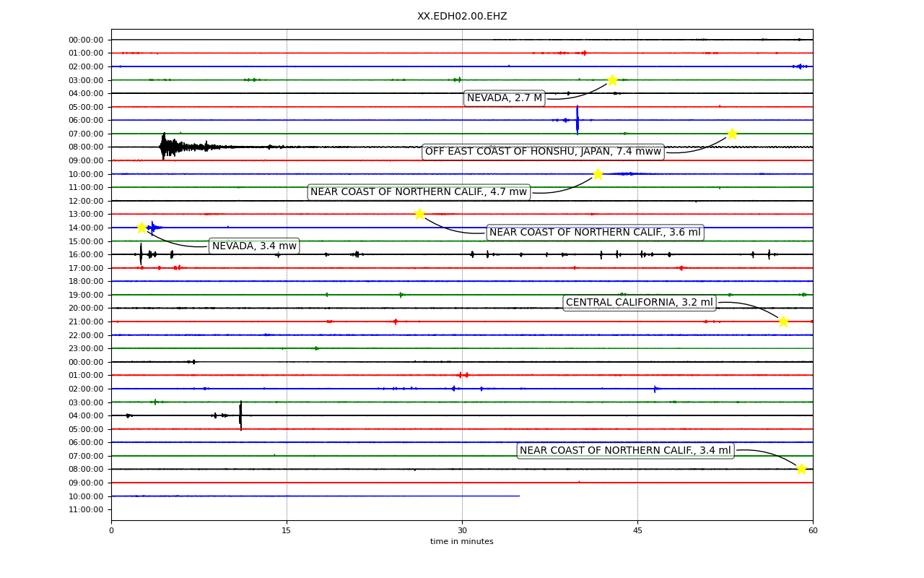Click the OFF EAST COAST OF HONSHU label

pyautogui.click(x=543, y=152)
